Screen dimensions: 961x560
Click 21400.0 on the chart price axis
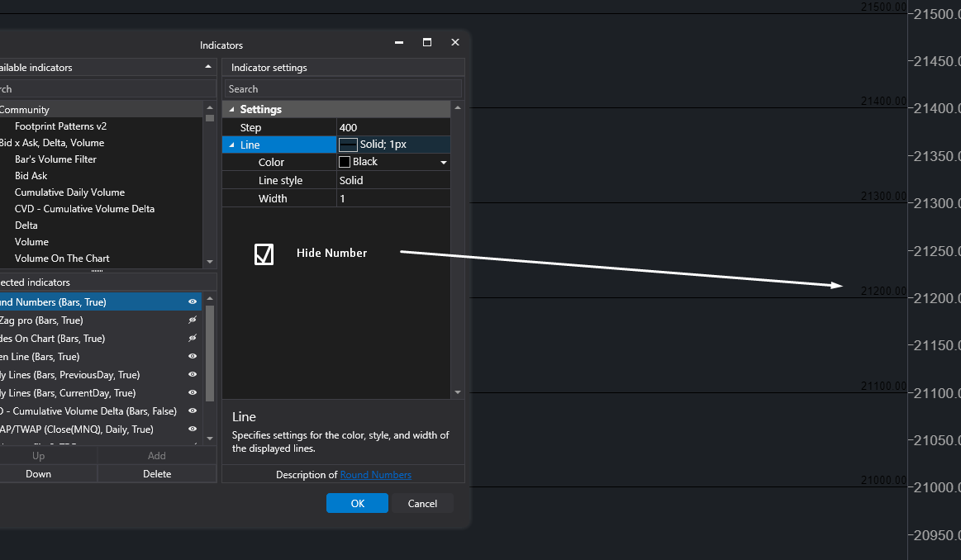point(936,108)
